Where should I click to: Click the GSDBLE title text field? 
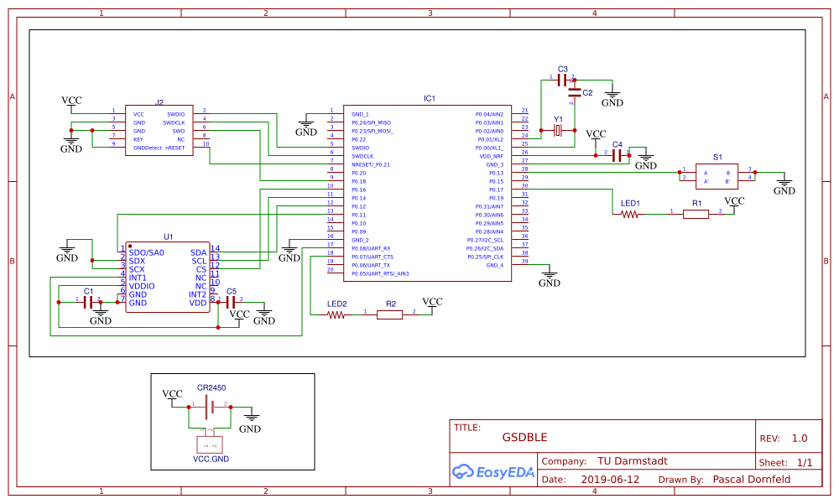[525, 437]
